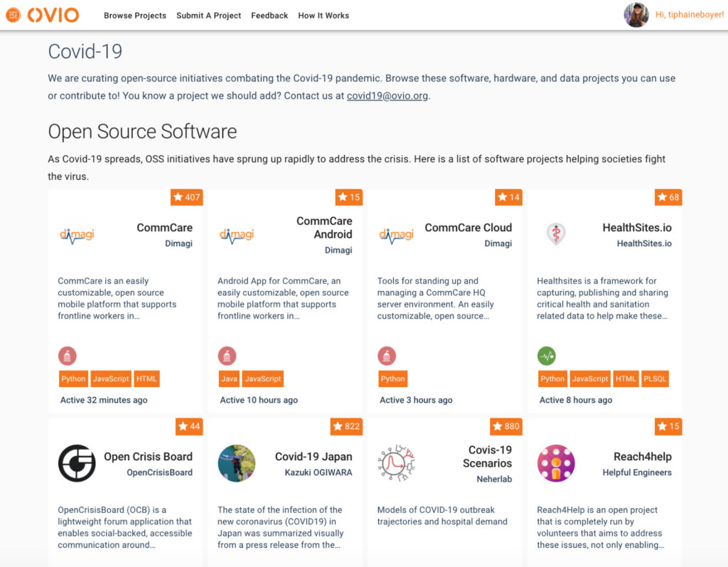Select the JavaScript tag on CommCare Android card
Viewport: 728px width, 567px height.
(x=263, y=378)
